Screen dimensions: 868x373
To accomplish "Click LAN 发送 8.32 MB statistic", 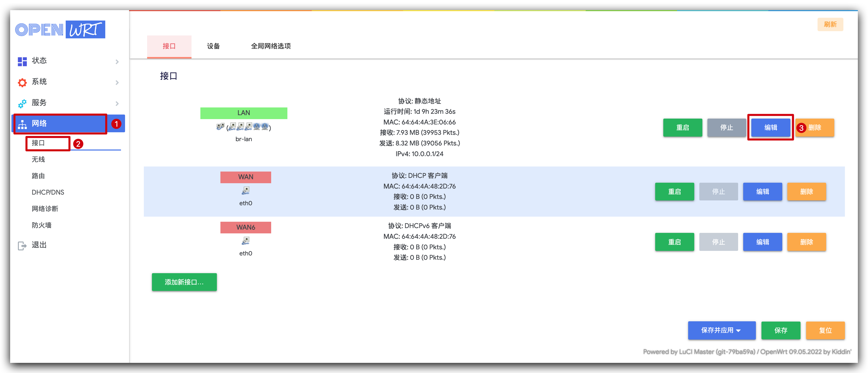I will [420, 143].
